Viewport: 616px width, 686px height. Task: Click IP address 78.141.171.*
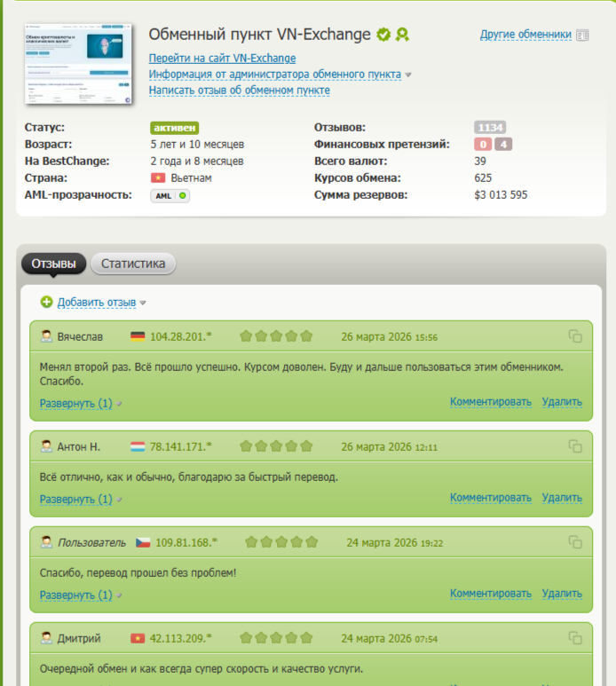pos(181,446)
